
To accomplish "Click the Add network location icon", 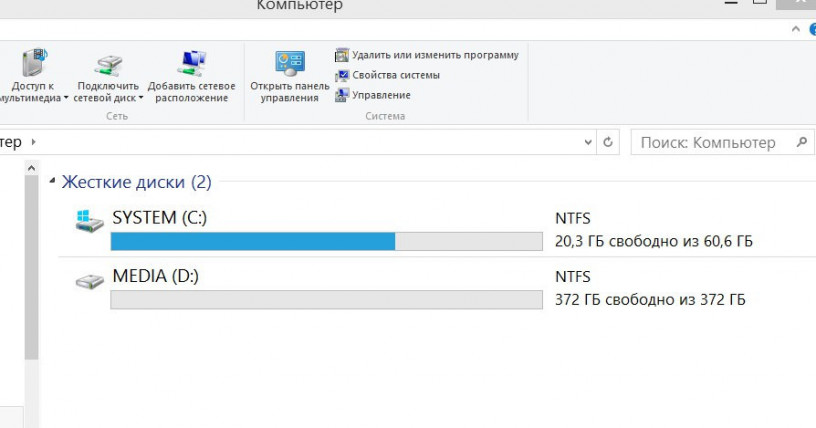I will [191, 64].
